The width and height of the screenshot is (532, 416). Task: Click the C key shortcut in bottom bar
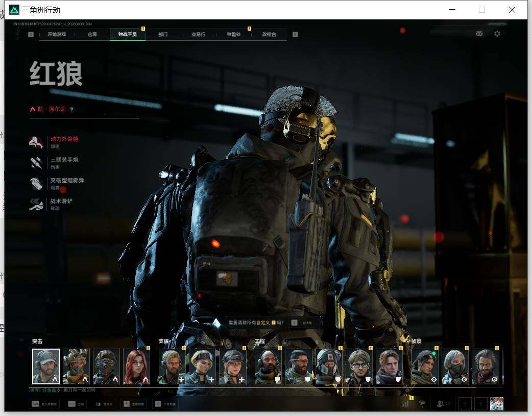point(165,404)
